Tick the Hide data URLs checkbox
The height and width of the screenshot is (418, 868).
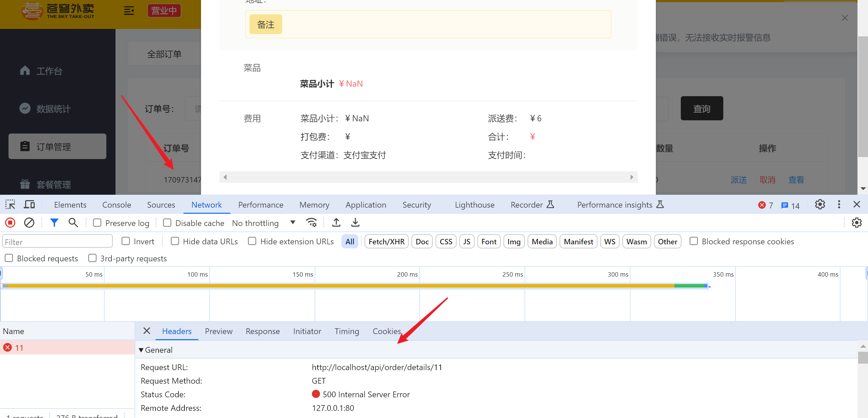tap(175, 241)
